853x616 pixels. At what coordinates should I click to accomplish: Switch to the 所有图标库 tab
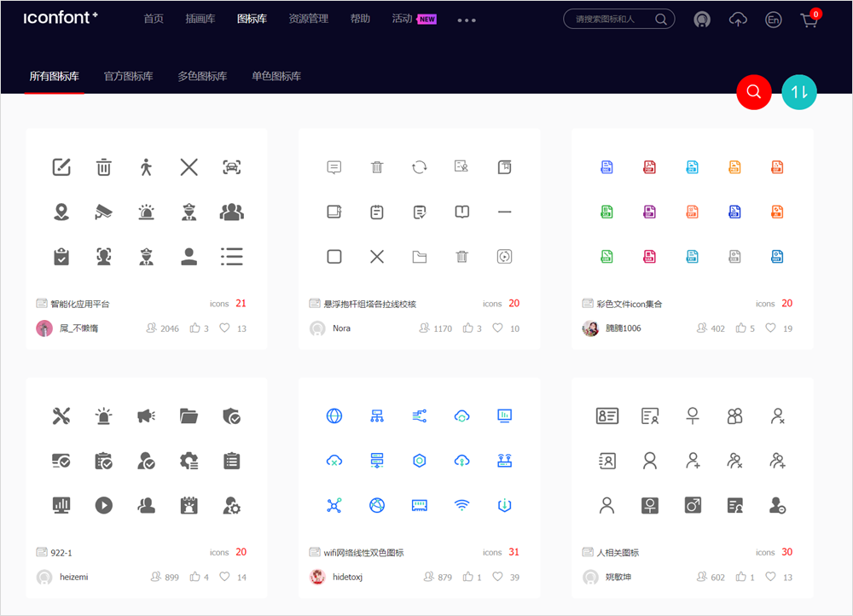(x=54, y=76)
